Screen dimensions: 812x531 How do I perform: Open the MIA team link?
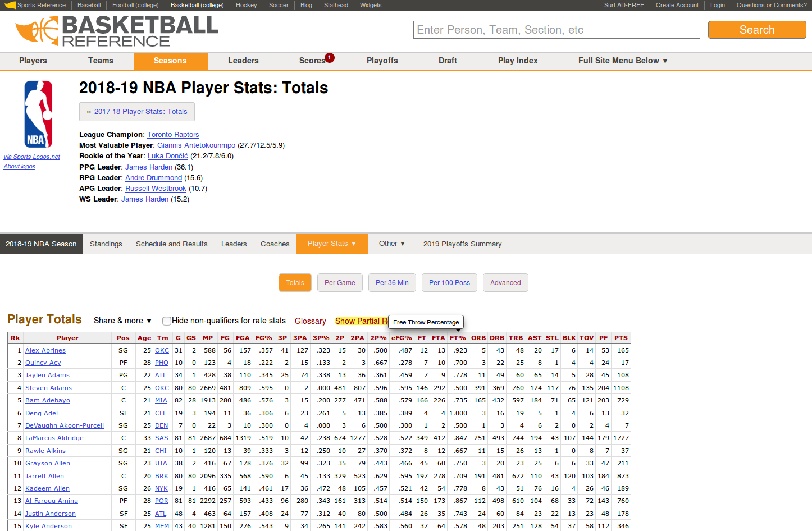pos(161,400)
